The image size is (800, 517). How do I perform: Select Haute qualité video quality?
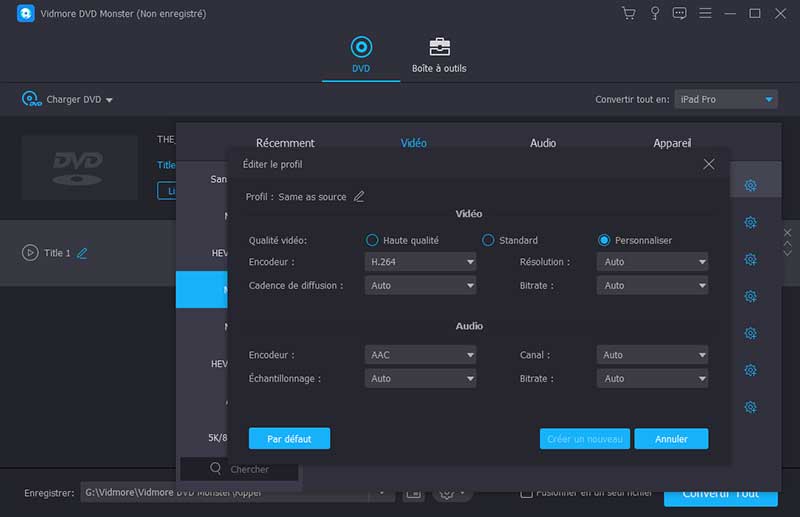[372, 240]
